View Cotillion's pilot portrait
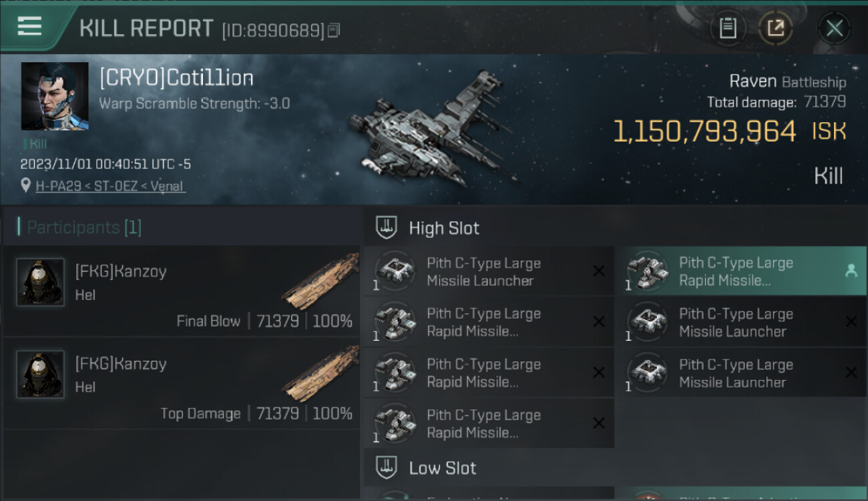Image resolution: width=868 pixels, height=501 pixels. click(x=55, y=96)
